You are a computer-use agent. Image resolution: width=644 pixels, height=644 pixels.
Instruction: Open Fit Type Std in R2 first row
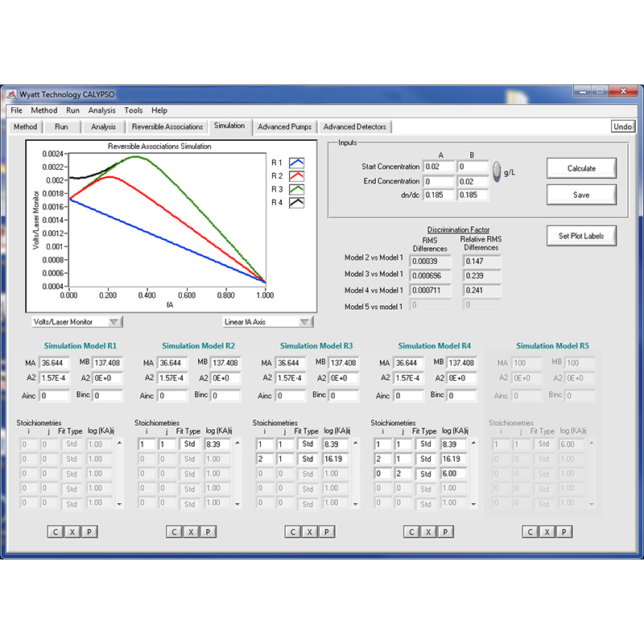190,444
